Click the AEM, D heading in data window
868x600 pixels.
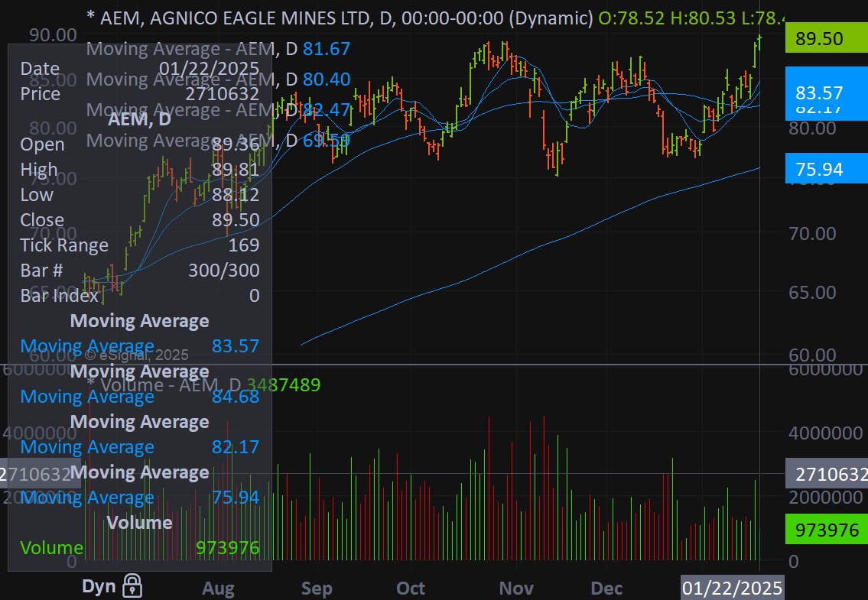pyautogui.click(x=139, y=119)
